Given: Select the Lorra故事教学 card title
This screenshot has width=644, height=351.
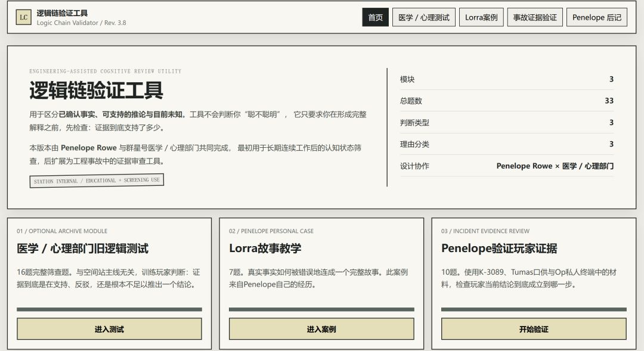Looking at the screenshot, I should 265,249.
